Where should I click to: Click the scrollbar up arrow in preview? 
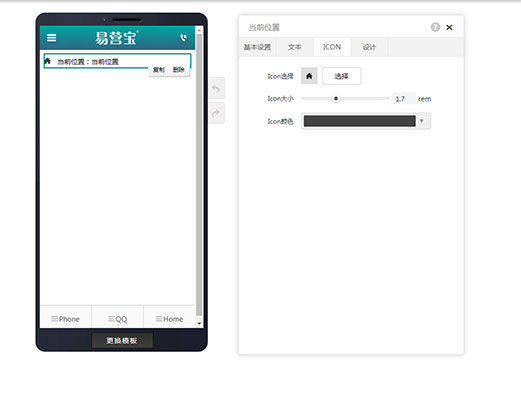pyautogui.click(x=199, y=30)
